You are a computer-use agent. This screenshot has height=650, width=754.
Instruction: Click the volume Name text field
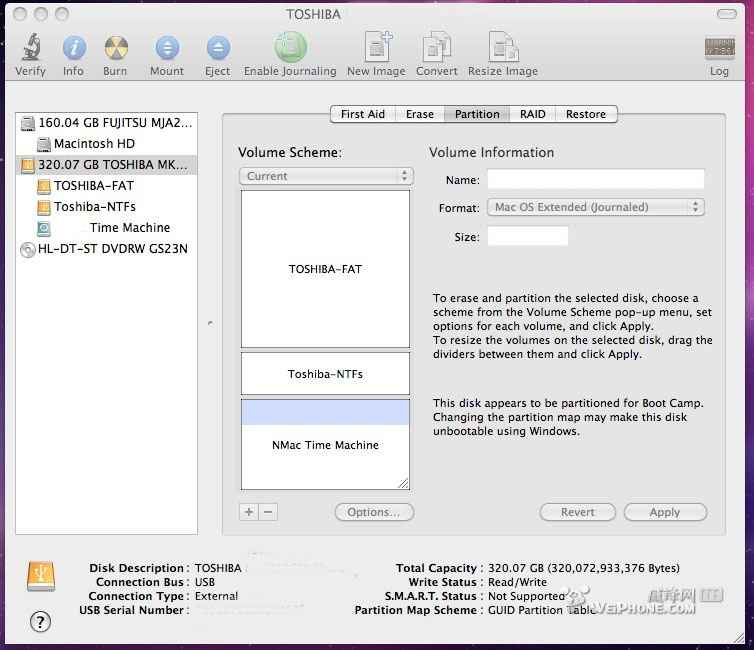[595, 180]
